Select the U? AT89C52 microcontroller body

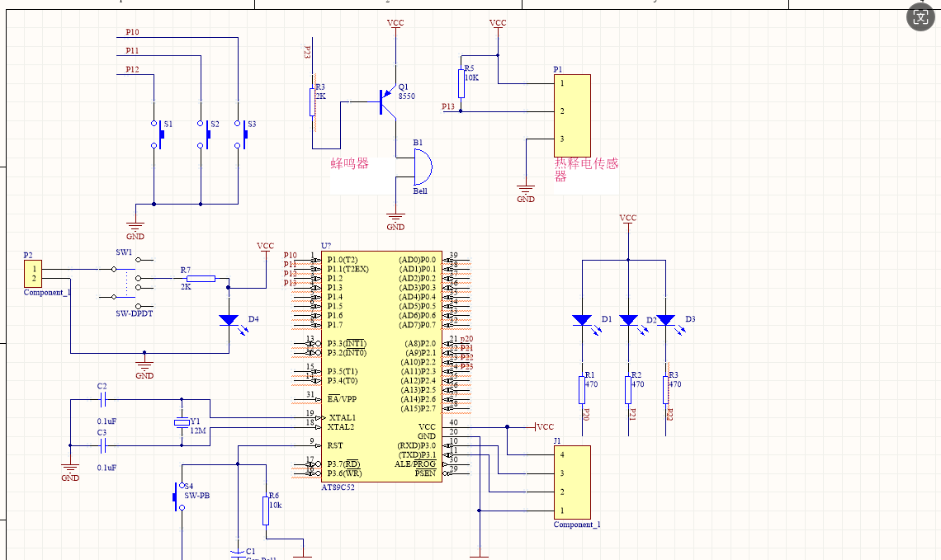click(x=381, y=366)
